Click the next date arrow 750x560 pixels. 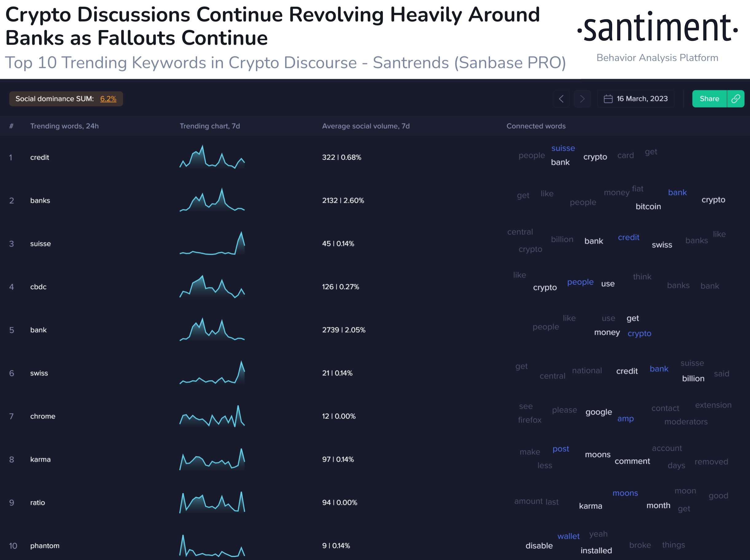[x=582, y=98]
